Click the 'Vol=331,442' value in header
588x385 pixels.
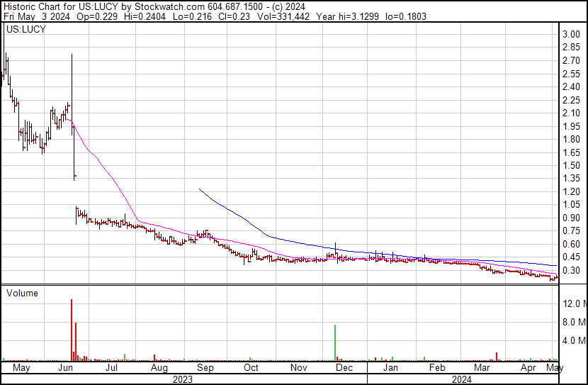[283, 16]
